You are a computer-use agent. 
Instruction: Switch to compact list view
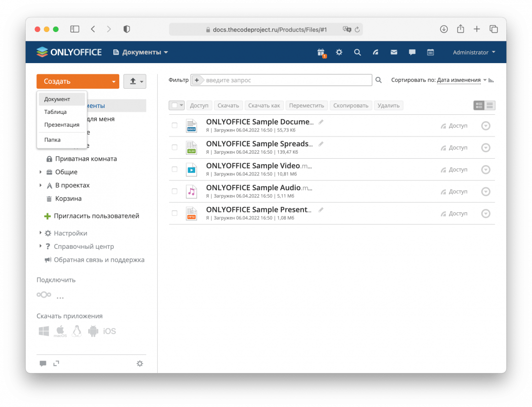(x=490, y=105)
